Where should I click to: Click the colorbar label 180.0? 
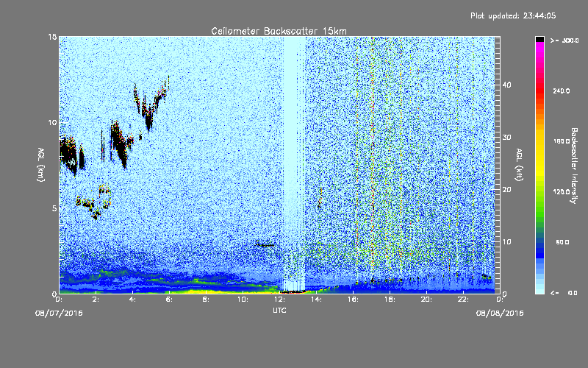click(561, 141)
